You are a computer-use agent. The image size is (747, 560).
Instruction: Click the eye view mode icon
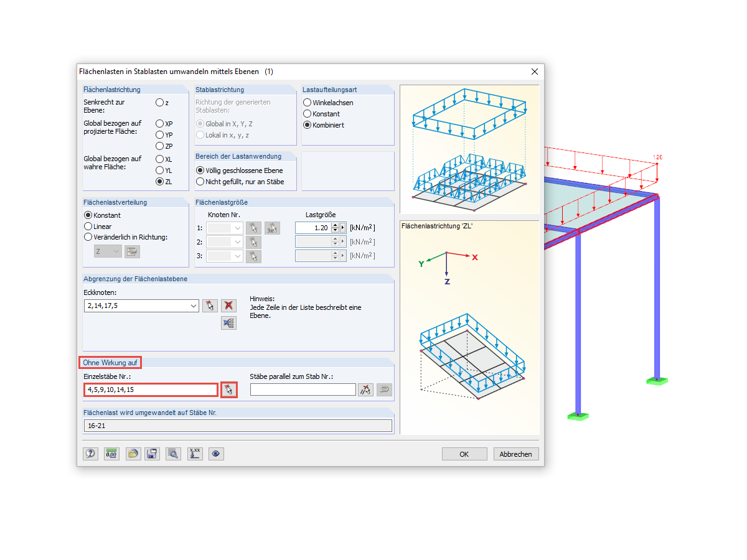tap(216, 454)
